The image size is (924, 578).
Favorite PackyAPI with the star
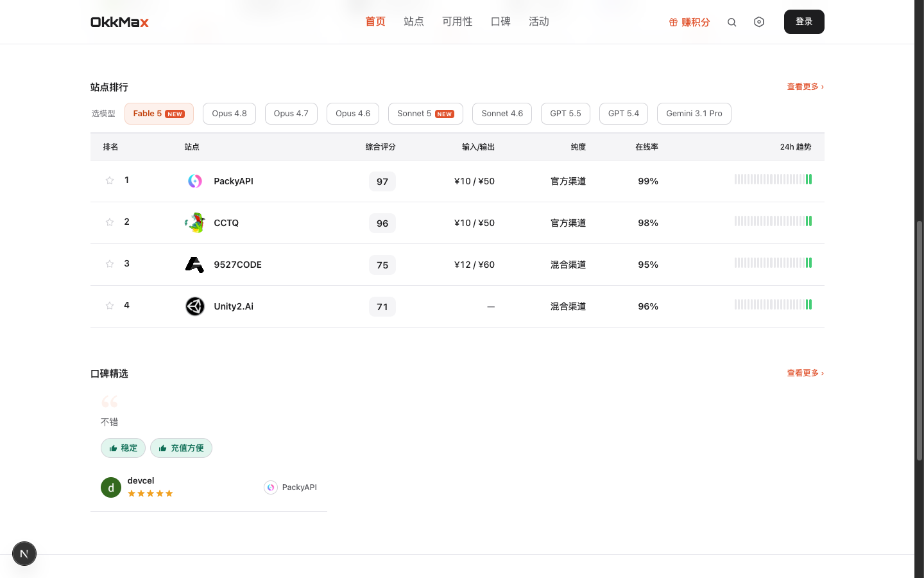(110, 180)
